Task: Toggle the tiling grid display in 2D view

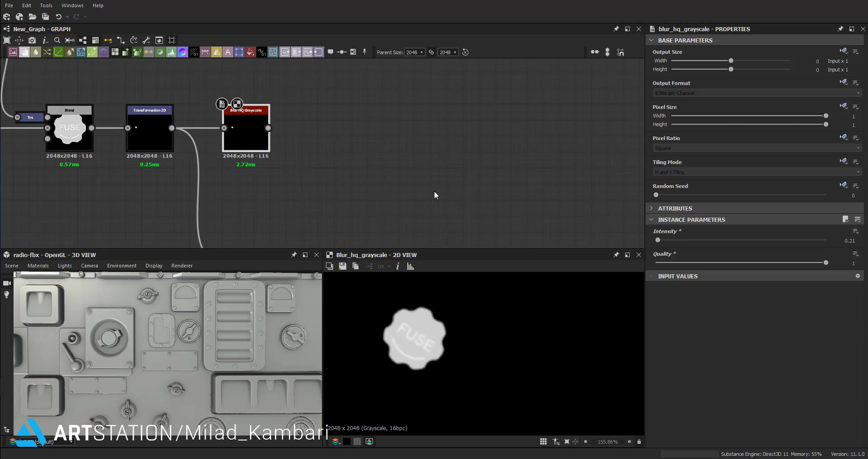Action: click(543, 442)
